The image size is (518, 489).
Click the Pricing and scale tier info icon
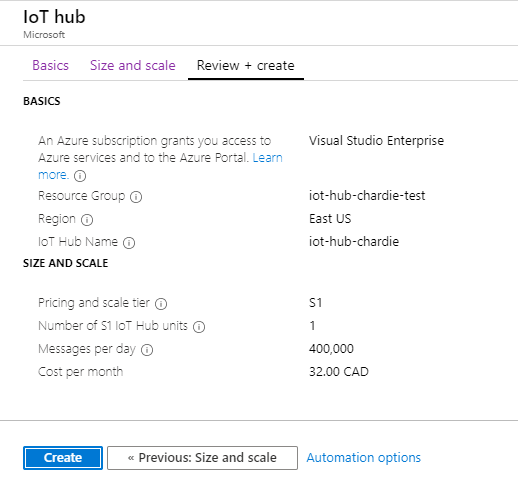(x=161, y=304)
